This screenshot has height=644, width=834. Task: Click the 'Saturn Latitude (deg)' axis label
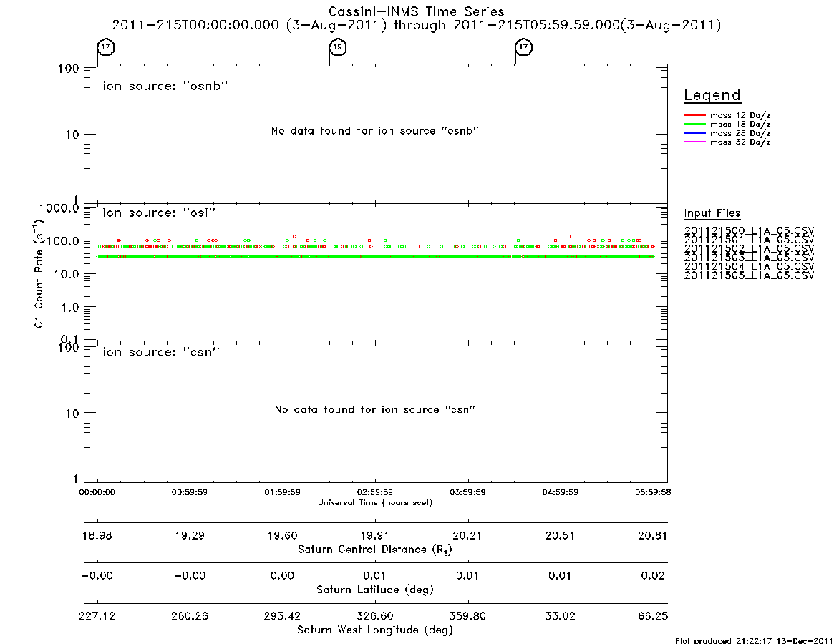[375, 590]
